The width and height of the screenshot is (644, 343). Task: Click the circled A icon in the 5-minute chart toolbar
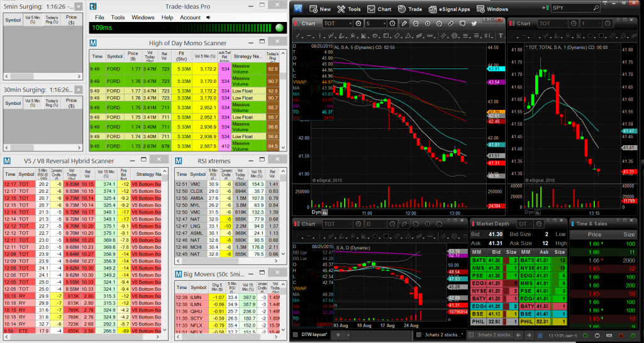439,23
